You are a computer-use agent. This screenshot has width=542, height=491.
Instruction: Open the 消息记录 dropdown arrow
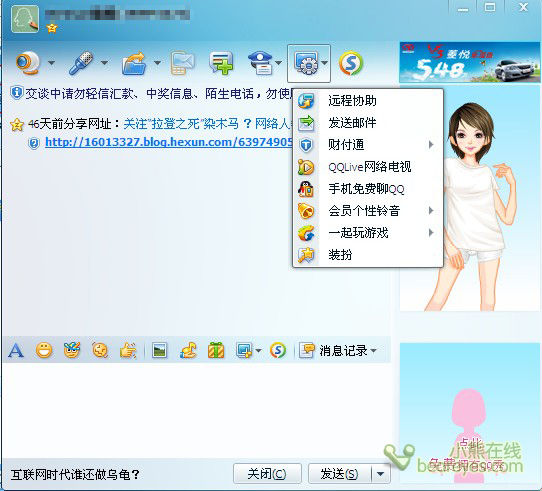(x=374, y=351)
